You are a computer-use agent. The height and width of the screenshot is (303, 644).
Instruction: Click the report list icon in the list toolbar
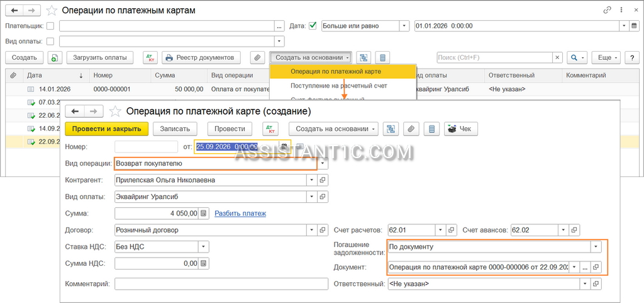[383, 57]
